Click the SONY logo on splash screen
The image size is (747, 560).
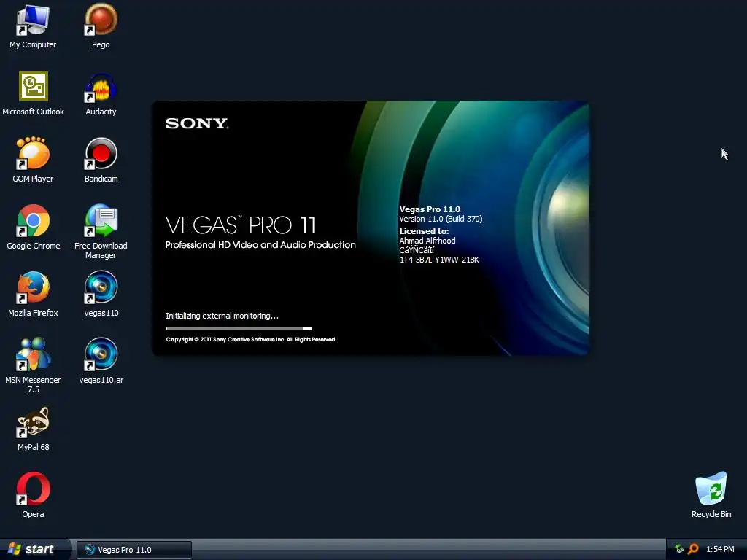pos(197,124)
